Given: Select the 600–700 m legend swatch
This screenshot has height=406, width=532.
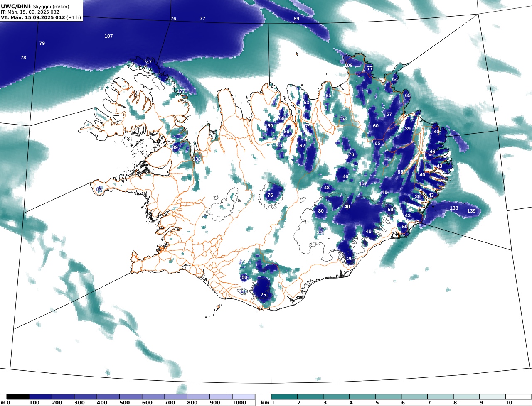Looking at the screenshot, I should pyautogui.click(x=153, y=397).
